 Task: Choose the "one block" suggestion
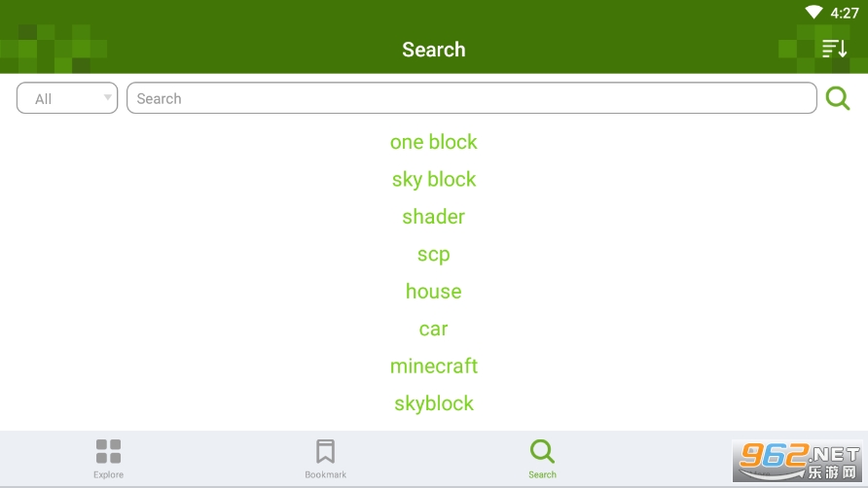[x=434, y=142]
